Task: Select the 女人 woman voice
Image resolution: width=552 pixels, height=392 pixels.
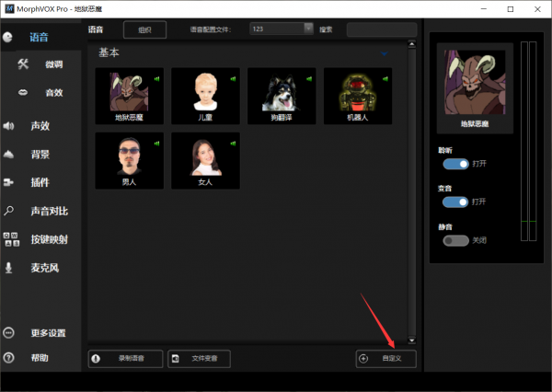Action: point(205,161)
